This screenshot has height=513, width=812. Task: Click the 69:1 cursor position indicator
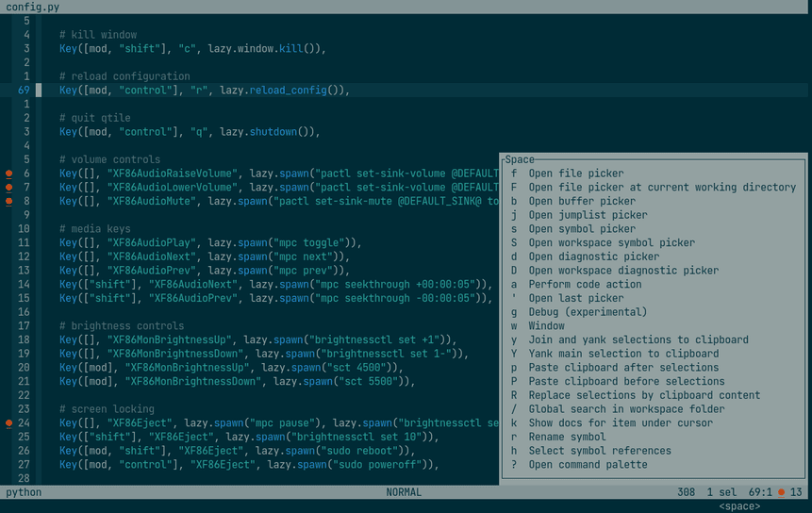(760, 492)
